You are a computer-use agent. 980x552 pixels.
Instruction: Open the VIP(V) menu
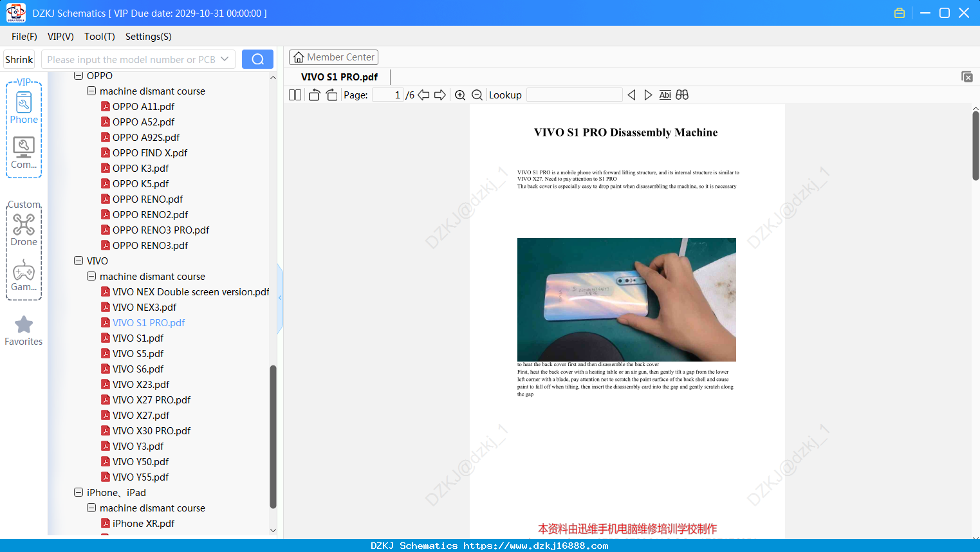click(60, 37)
